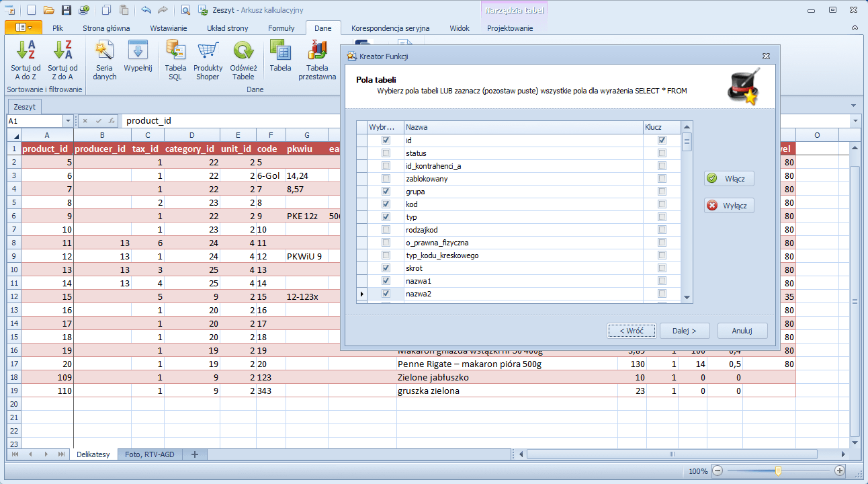
Task: Toggle Klucz checkbox for id row
Action: coord(662,140)
